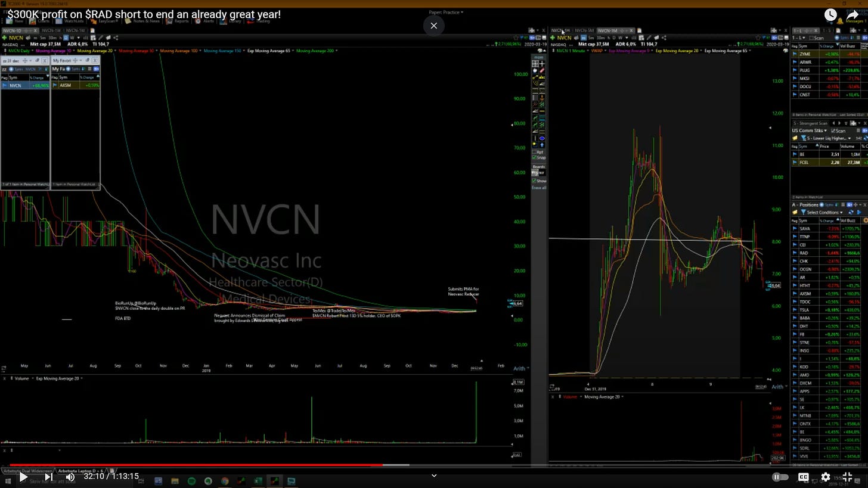868x488 pixels.
Task: Select the ZYME row in the watchlist
Action: point(829,54)
